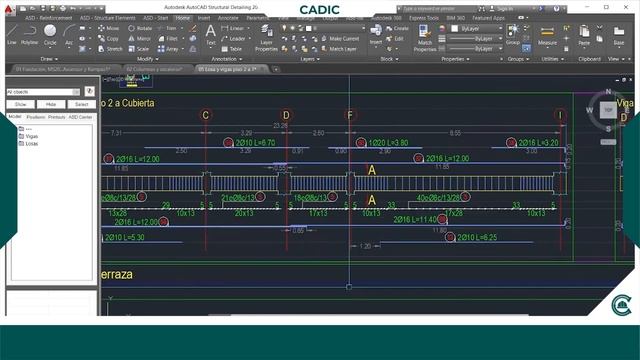Open the Positions tab in inspector
This screenshot has height=360, width=640.
point(36,117)
